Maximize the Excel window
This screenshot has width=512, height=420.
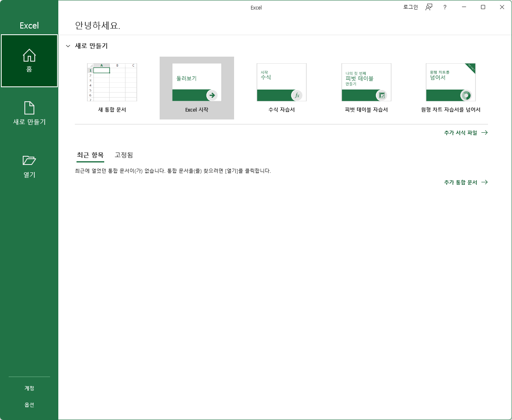click(x=483, y=7)
